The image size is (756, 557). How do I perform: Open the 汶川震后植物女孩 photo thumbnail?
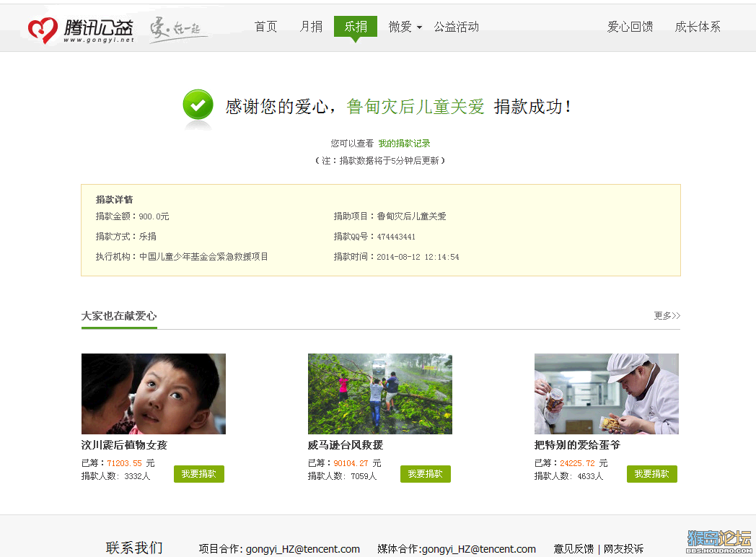154,393
